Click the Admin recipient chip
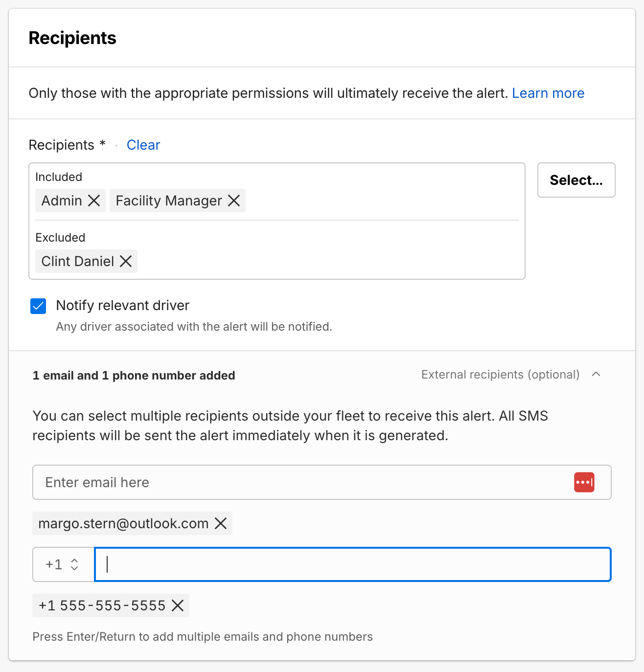This screenshot has height=672, width=644. click(62, 201)
